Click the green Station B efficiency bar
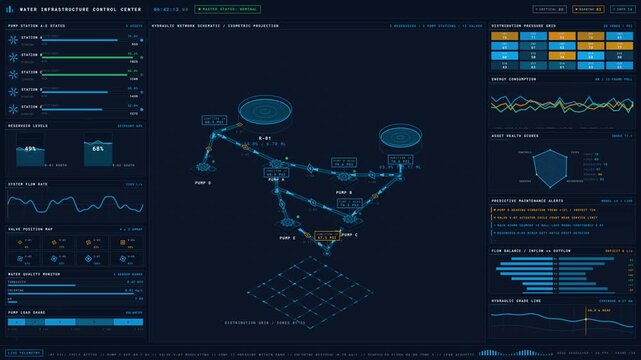The image size is (641, 360). (x=87, y=58)
